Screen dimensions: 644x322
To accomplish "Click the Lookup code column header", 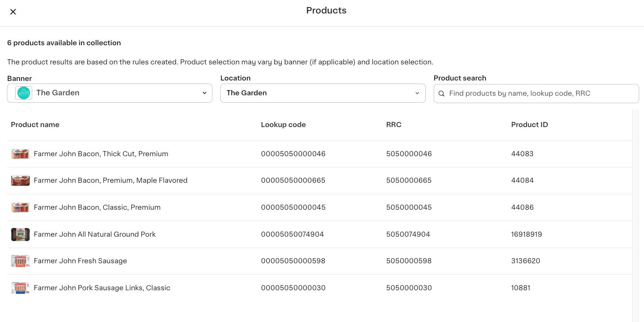I will click(283, 125).
